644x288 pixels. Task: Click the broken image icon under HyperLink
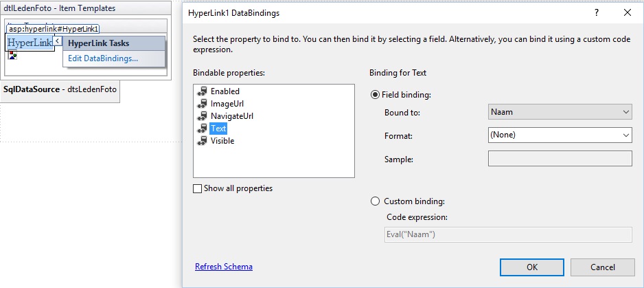(x=13, y=56)
